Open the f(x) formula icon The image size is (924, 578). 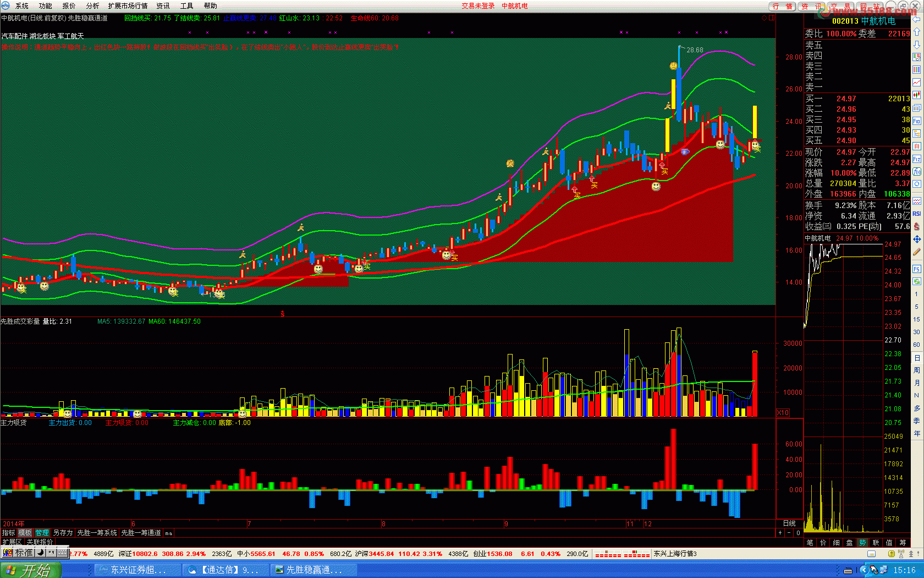917,171
